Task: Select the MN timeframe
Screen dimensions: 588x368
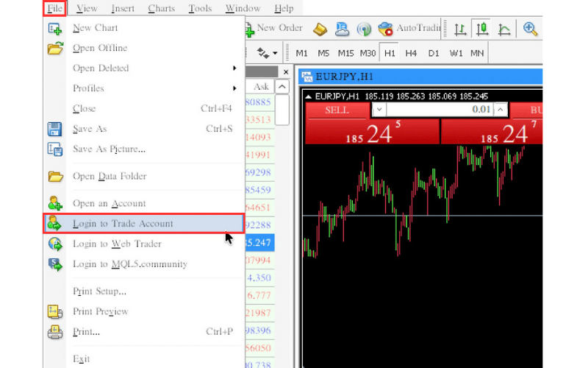Action: tap(477, 53)
